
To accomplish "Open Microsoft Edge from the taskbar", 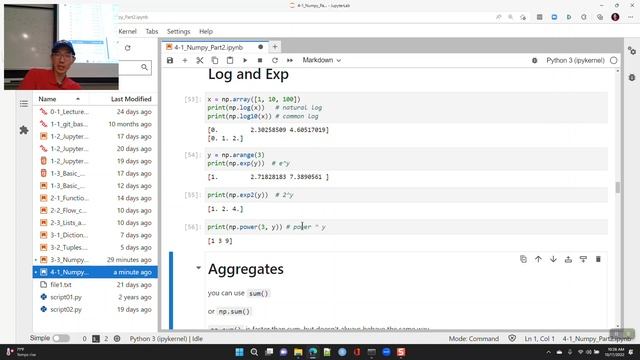I will tap(313, 352).
